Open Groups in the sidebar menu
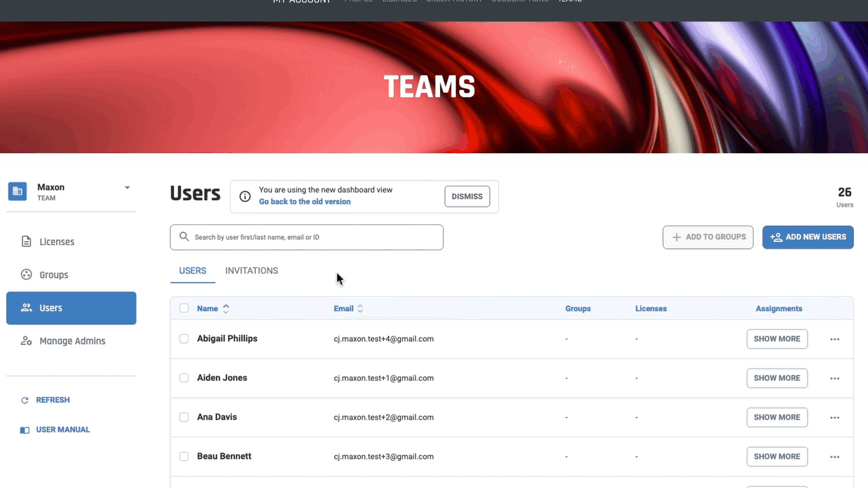Image resolution: width=868 pixels, height=488 pixels. pos(71,274)
